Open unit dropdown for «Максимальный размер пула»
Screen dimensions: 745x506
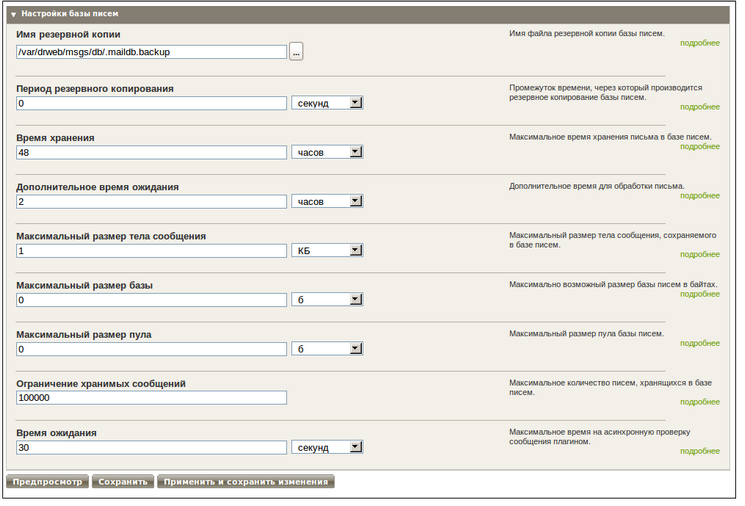tap(327, 349)
